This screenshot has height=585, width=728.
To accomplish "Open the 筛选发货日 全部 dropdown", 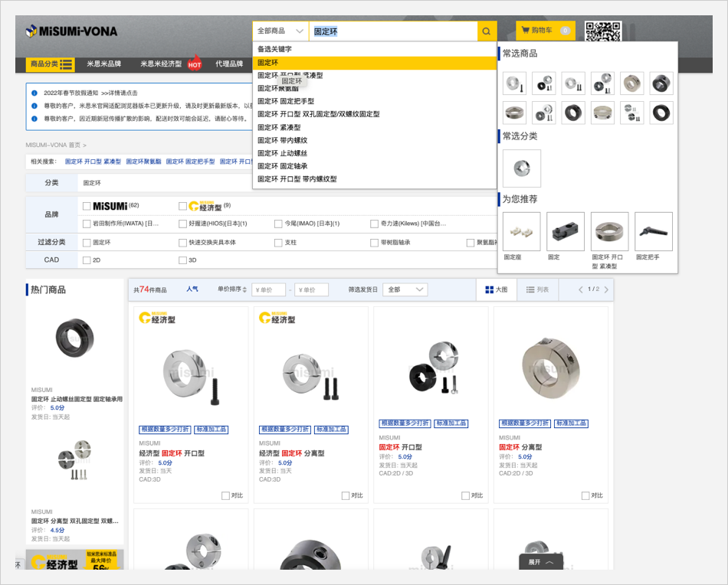I will pyautogui.click(x=405, y=289).
